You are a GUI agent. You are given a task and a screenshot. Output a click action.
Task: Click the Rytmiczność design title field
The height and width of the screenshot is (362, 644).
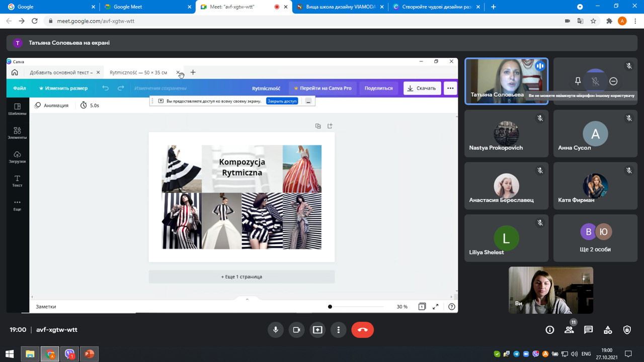click(266, 88)
